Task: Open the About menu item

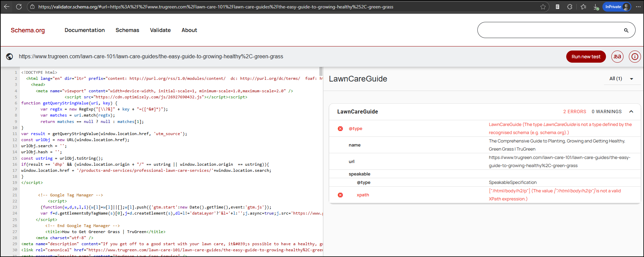Action: (189, 30)
